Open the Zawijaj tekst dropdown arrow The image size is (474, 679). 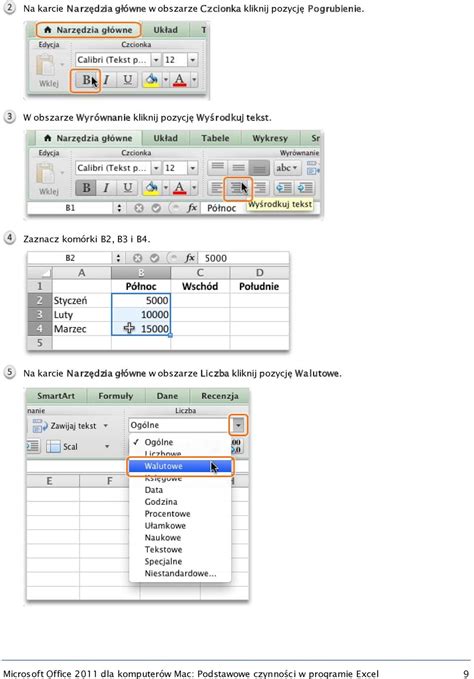[x=106, y=426]
